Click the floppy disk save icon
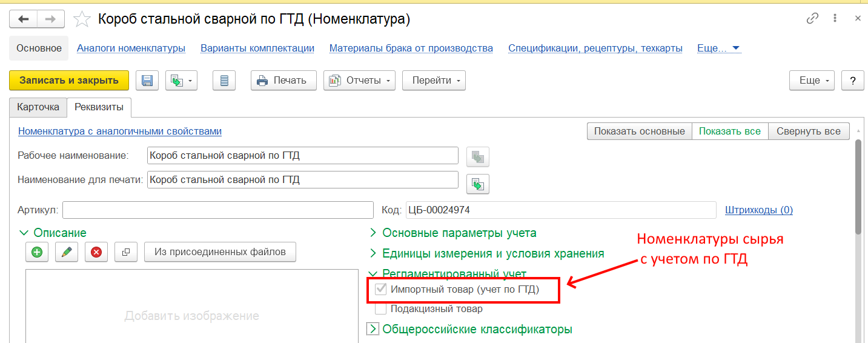868x343 pixels. (147, 81)
